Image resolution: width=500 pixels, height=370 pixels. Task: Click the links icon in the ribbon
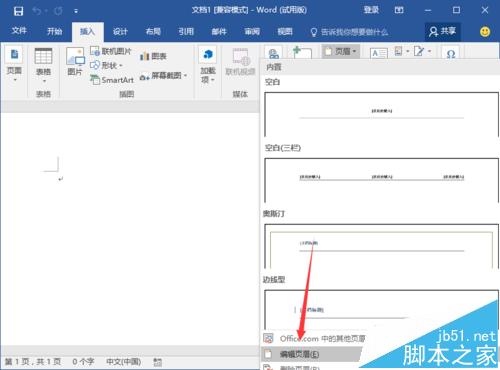click(x=274, y=52)
